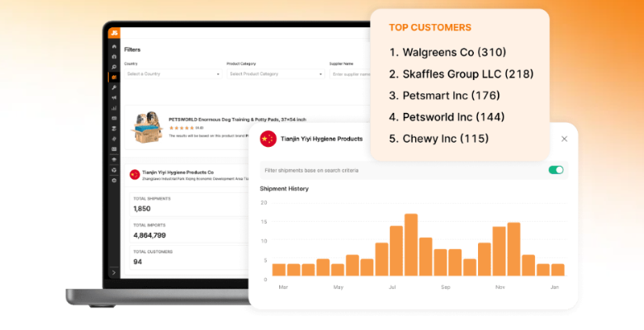The height and width of the screenshot is (330, 644).
Task: Open the graduation cap academy icon
Action: pos(114,159)
